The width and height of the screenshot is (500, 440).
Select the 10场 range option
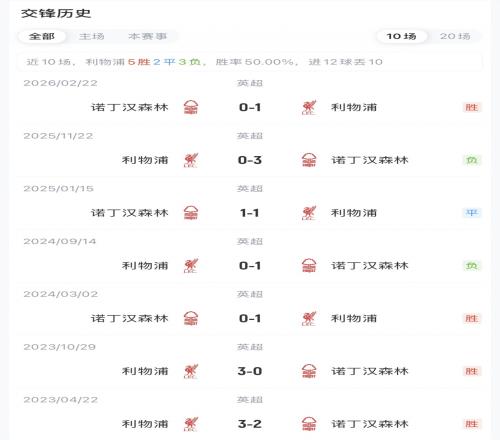[401, 36]
